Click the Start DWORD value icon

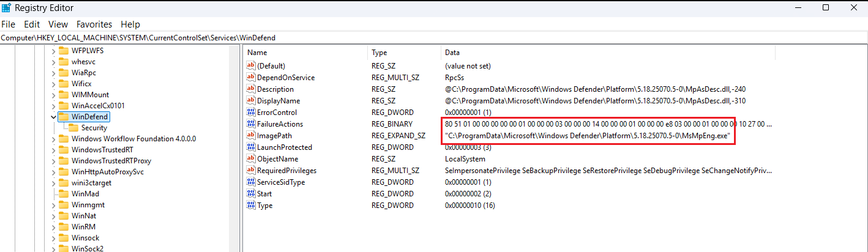(x=250, y=194)
